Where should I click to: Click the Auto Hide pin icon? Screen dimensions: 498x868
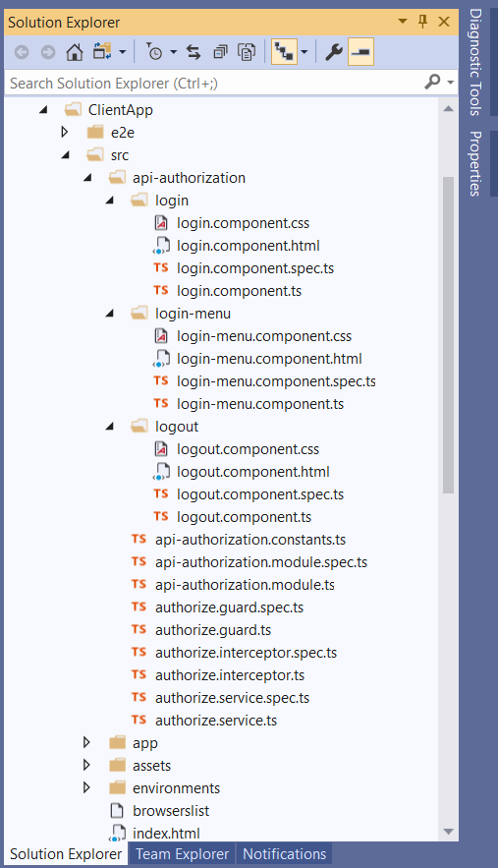click(422, 22)
